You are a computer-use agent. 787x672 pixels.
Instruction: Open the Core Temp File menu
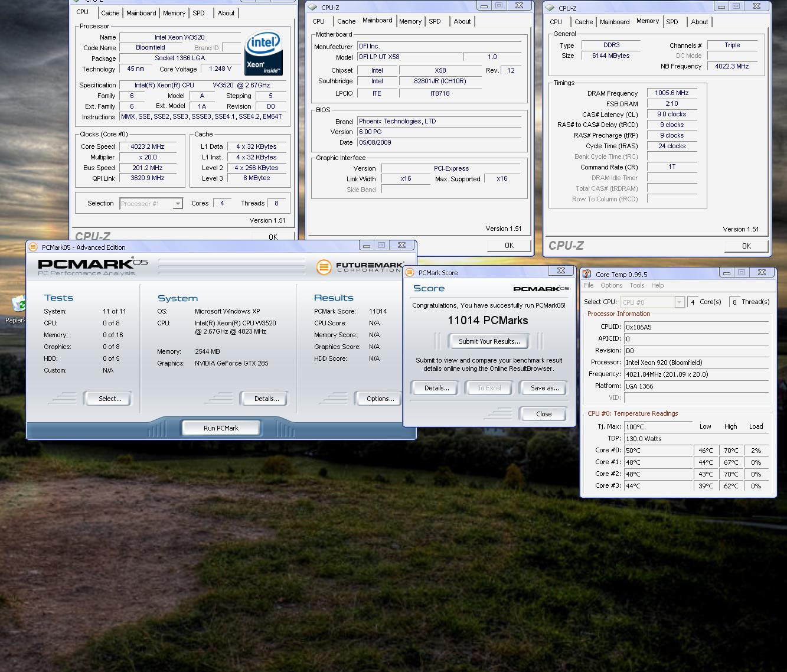click(x=589, y=285)
